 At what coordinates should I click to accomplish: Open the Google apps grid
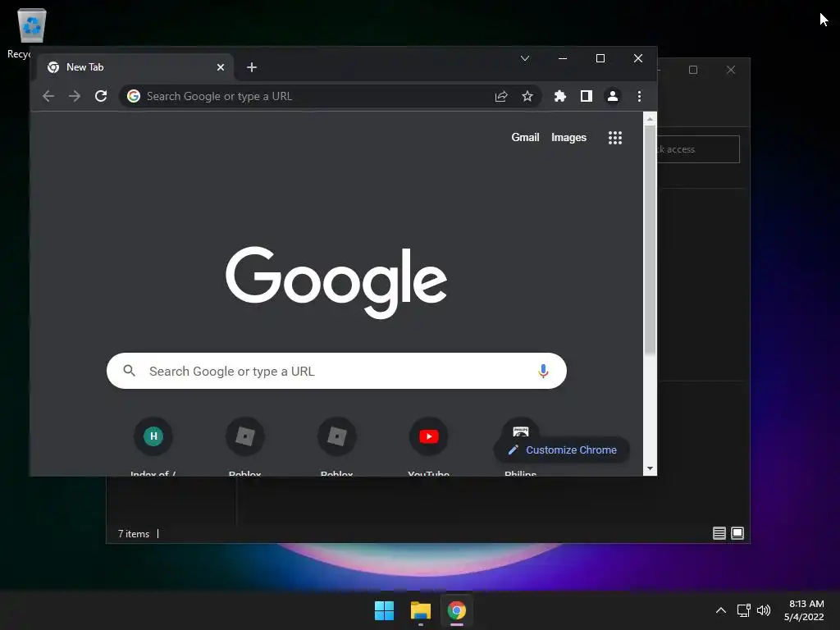pyautogui.click(x=615, y=138)
